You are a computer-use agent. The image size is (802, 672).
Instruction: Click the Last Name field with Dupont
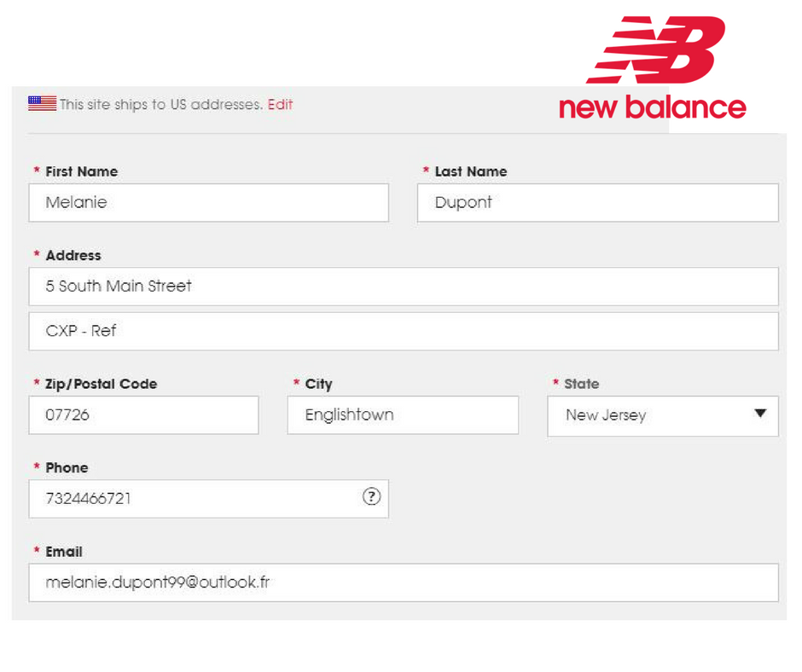click(x=598, y=203)
